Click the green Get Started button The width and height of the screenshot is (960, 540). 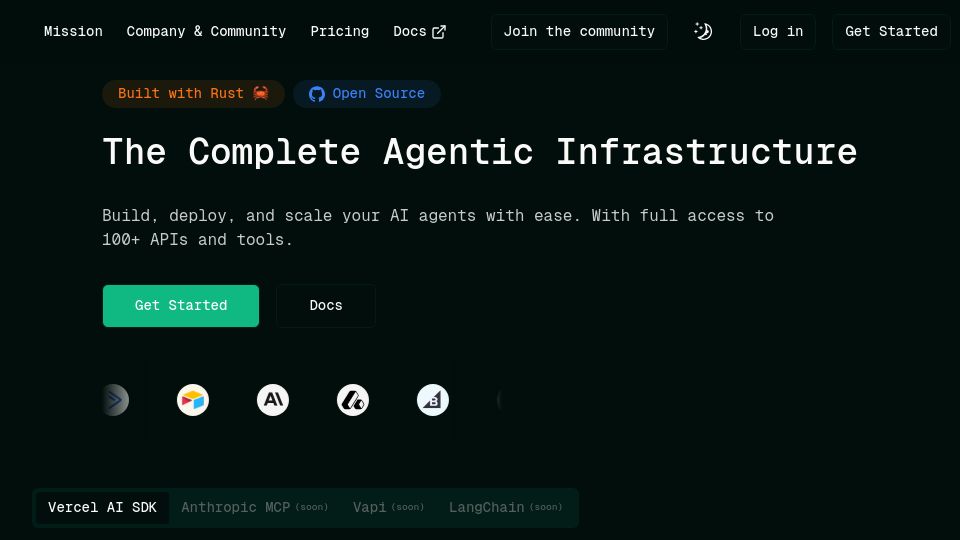pyautogui.click(x=181, y=306)
